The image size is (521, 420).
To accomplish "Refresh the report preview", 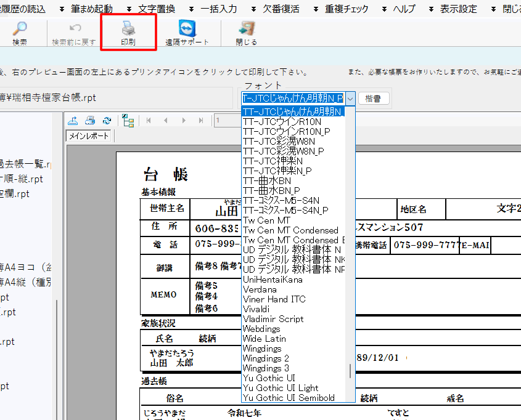I will (x=107, y=120).
